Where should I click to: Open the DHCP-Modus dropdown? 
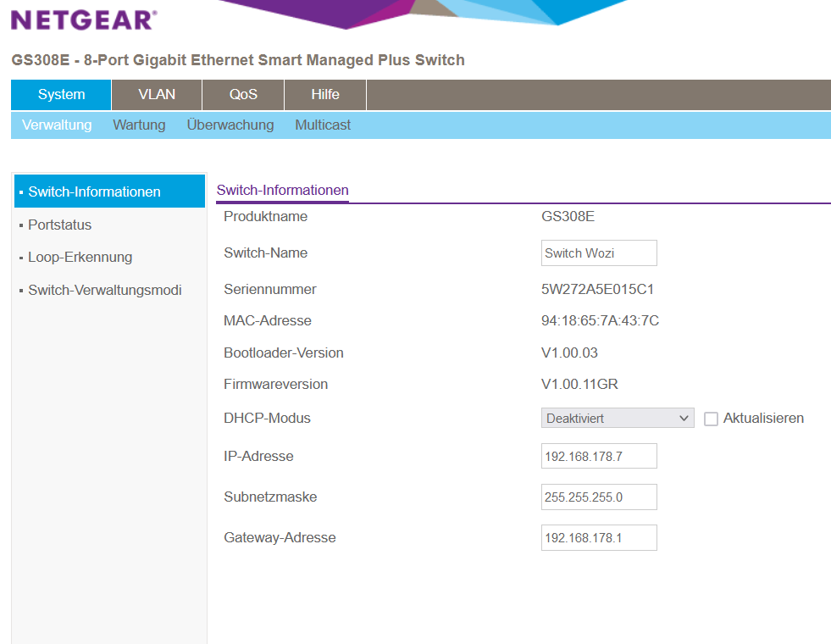(618, 419)
